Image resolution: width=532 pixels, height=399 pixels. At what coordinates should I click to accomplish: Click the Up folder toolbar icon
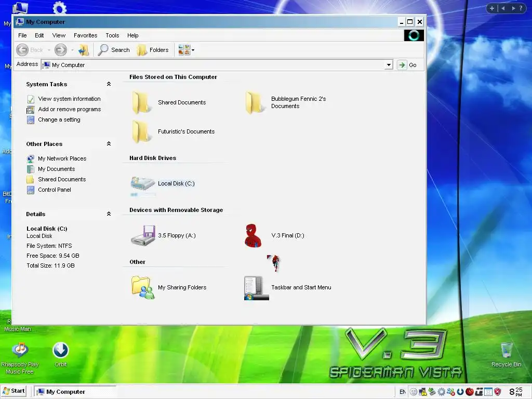tap(84, 50)
